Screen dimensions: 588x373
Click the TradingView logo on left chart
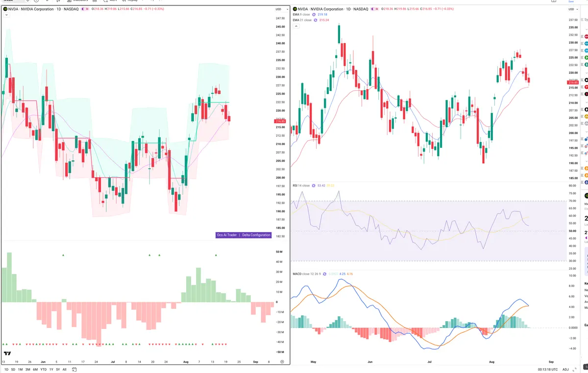click(x=7, y=353)
